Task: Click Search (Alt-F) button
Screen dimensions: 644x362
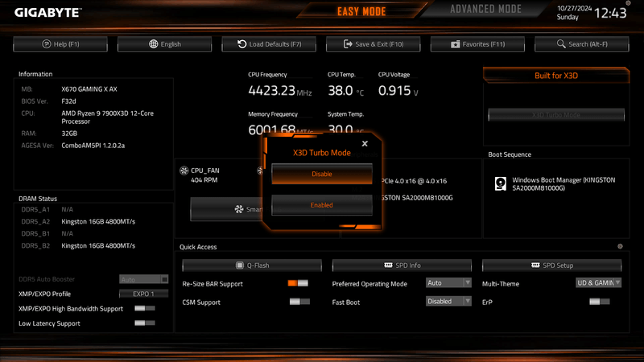Action: click(x=582, y=44)
